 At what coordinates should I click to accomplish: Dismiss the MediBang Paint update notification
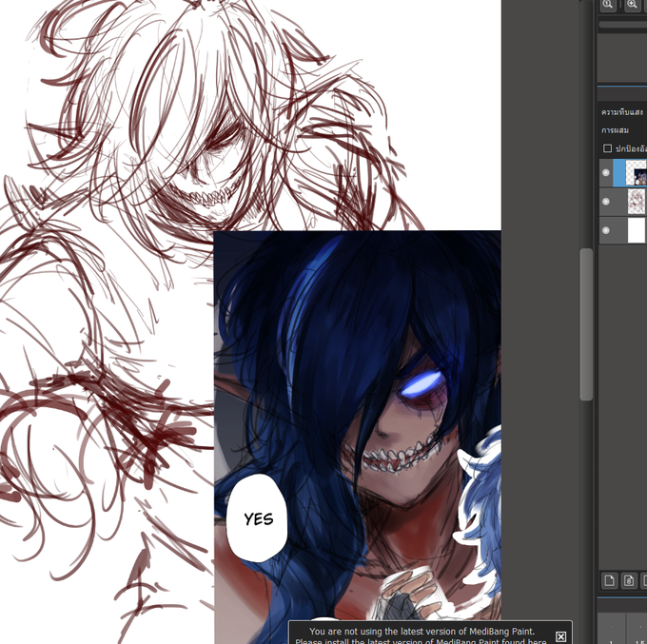[560, 636]
